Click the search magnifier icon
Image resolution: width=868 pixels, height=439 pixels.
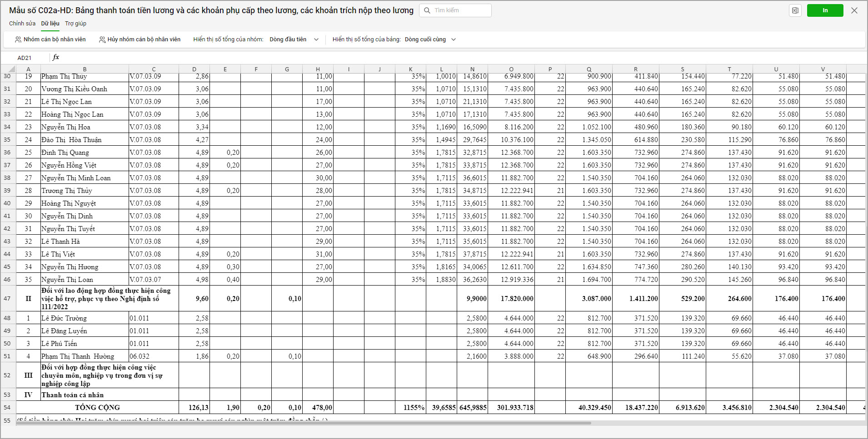click(427, 10)
